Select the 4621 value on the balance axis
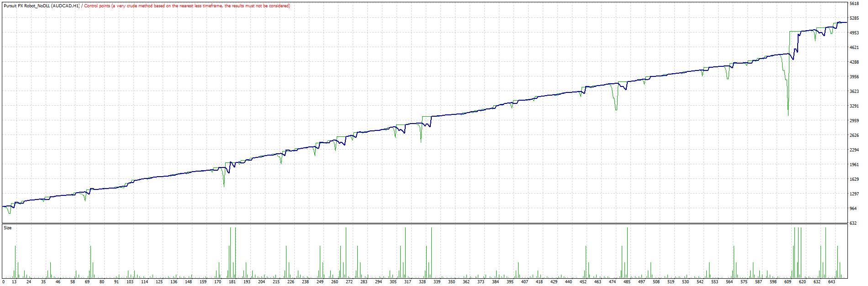 (x=854, y=48)
